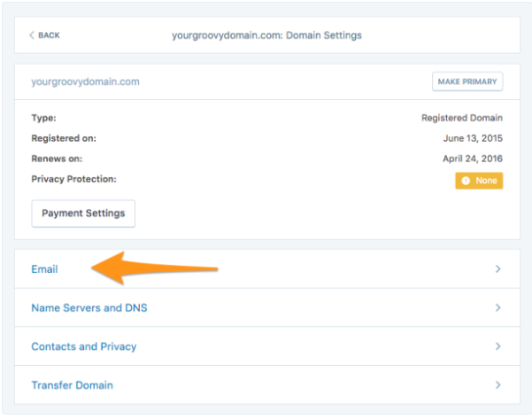Open Payment Settings

click(83, 213)
